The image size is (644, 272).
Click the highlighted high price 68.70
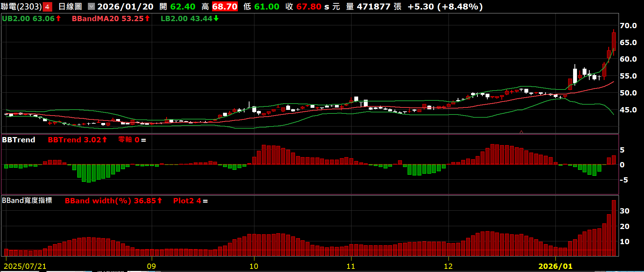[225, 7]
